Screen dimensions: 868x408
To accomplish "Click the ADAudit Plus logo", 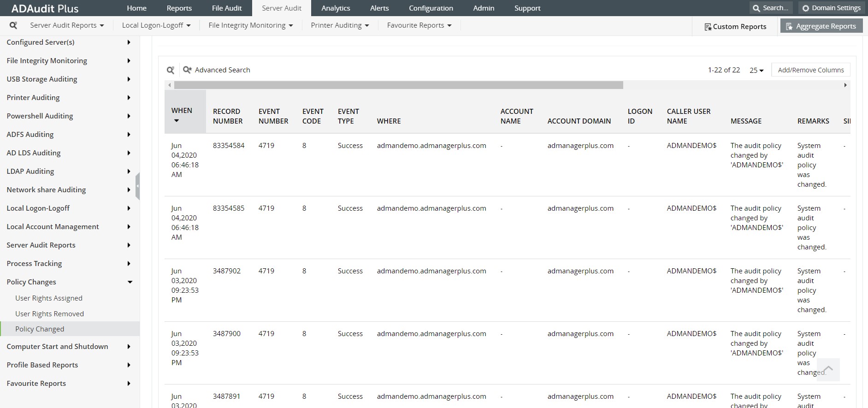I will click(x=45, y=8).
